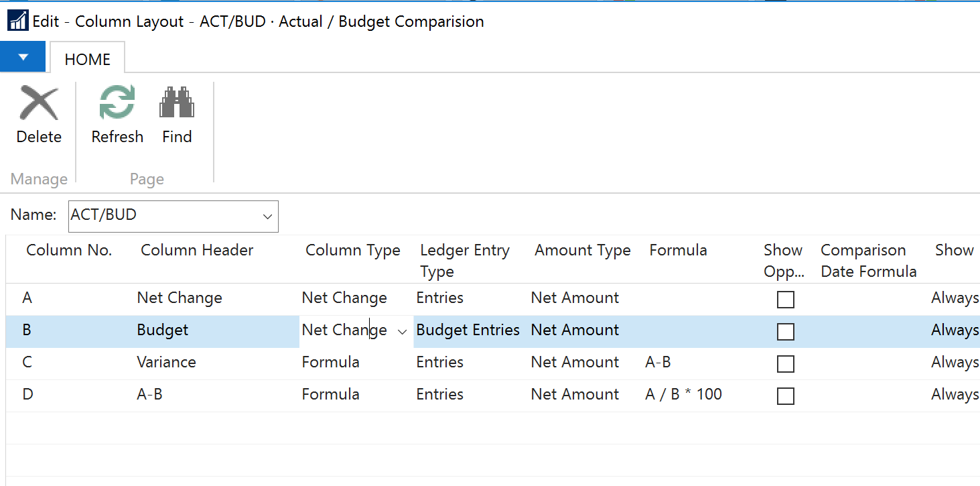Select the A-B formula cell of Variance row
This screenshot has width=980, height=486.
(658, 362)
